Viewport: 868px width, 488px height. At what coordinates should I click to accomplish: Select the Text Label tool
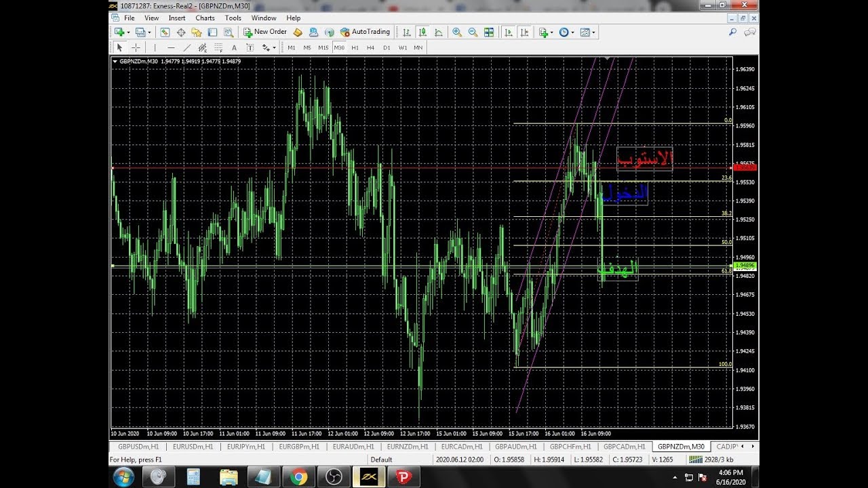tap(250, 47)
